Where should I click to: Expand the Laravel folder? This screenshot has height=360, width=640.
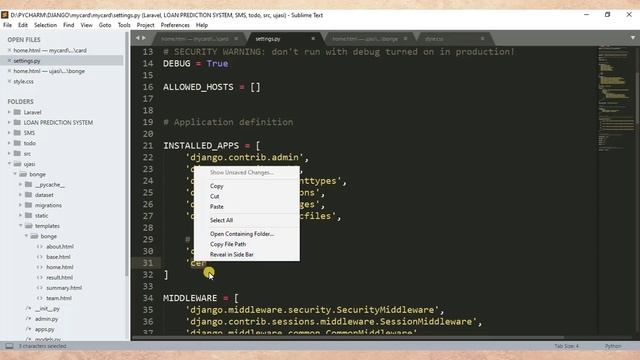click(9, 112)
